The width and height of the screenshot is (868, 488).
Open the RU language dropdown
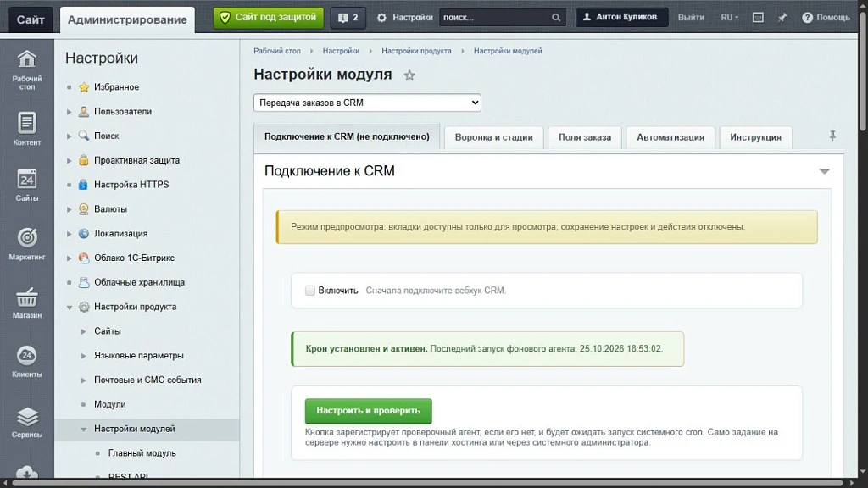[729, 18]
